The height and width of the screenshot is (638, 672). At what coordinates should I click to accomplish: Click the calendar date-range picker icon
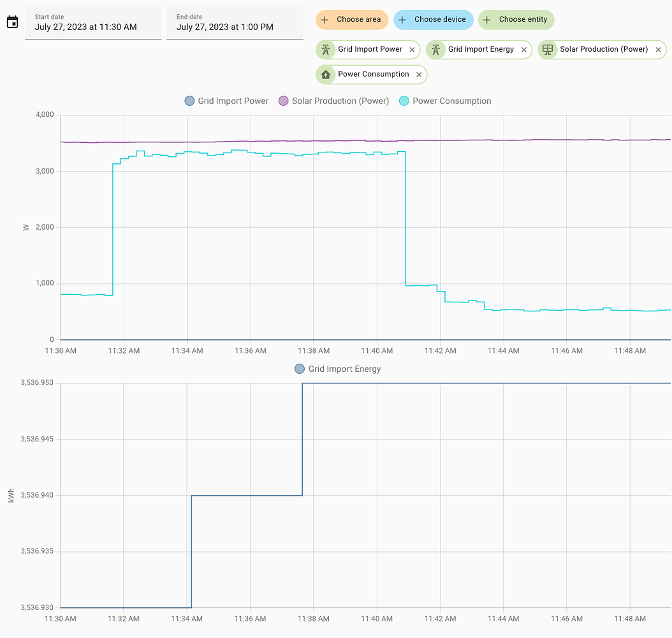point(11,21)
